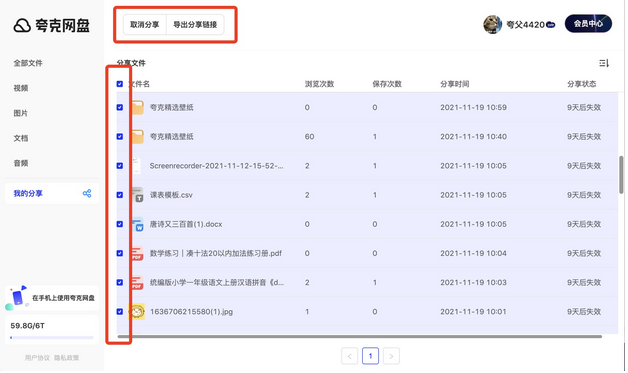Click file name 1636706215580(1).jpg

point(192,313)
